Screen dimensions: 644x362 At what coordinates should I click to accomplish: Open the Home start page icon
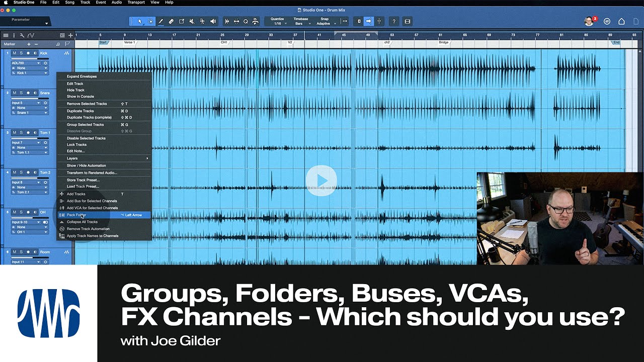click(x=621, y=21)
